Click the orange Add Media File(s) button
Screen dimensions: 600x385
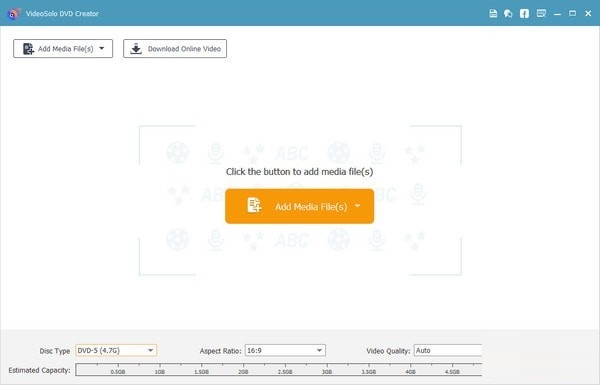pyautogui.click(x=300, y=206)
